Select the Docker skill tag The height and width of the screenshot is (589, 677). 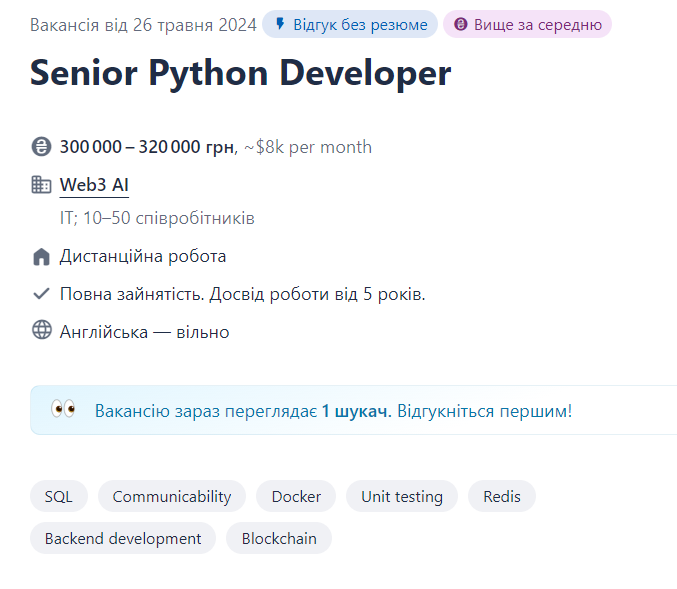[x=296, y=496]
